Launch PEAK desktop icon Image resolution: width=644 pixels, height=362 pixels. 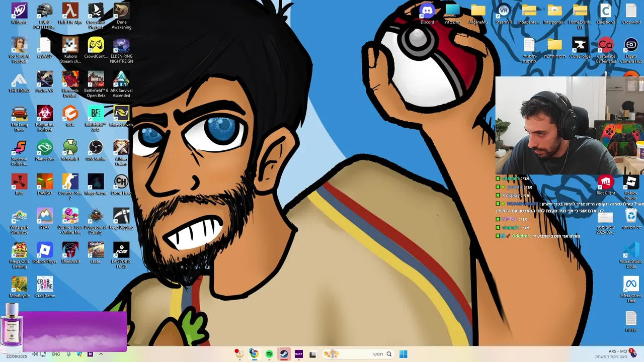(45, 219)
